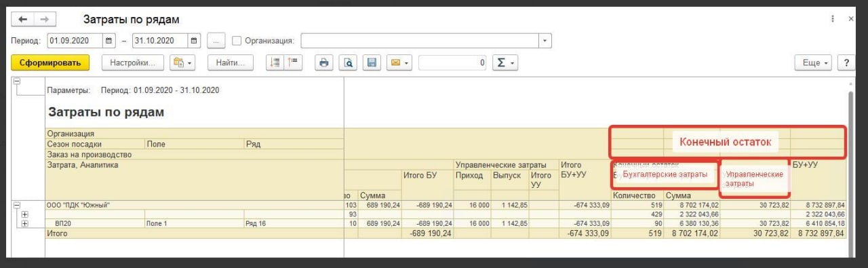Viewport: 868px width, 268px height.
Task: Click the Заказ на производство header cell
Action: [194, 154]
